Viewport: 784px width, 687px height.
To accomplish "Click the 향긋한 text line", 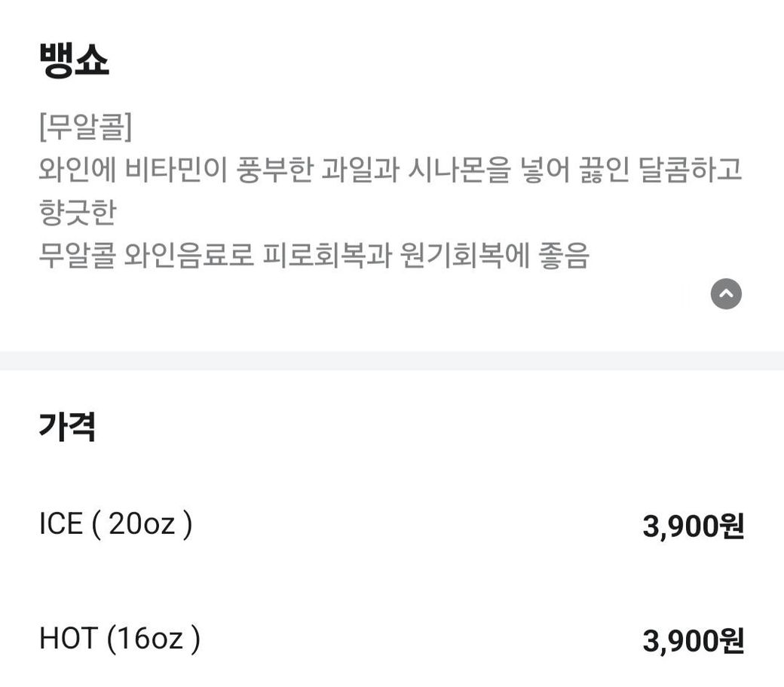I will [77, 213].
